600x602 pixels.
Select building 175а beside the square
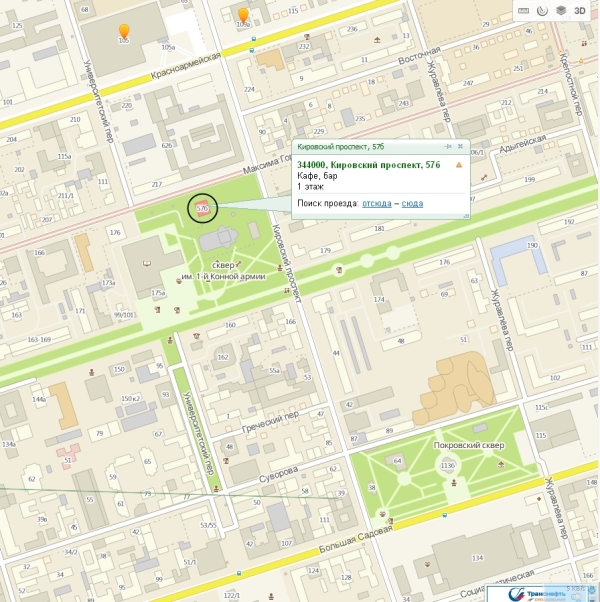158,293
